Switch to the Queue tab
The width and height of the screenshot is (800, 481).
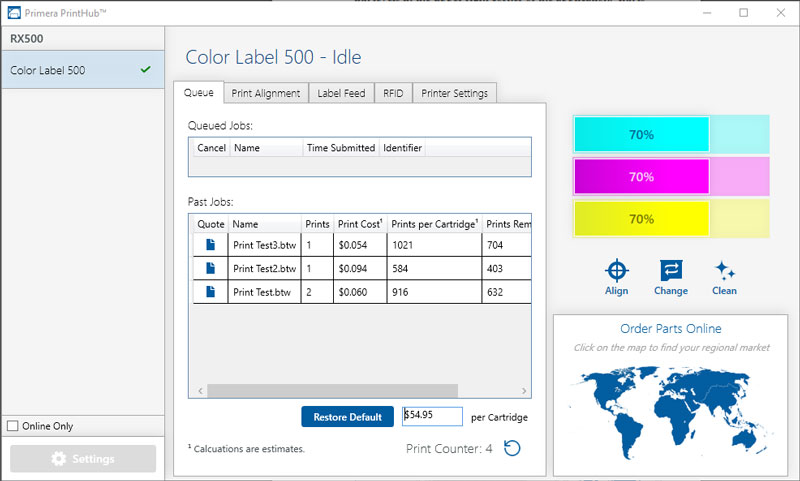click(x=198, y=92)
